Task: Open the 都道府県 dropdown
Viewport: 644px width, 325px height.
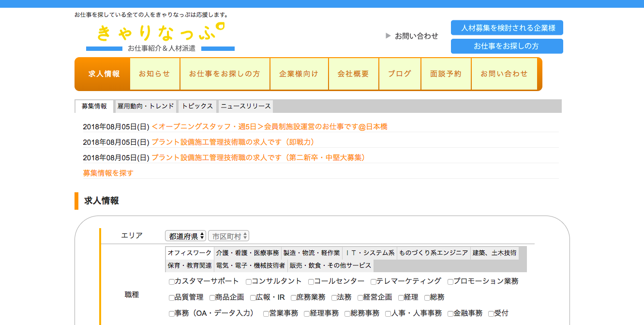Action: point(185,236)
